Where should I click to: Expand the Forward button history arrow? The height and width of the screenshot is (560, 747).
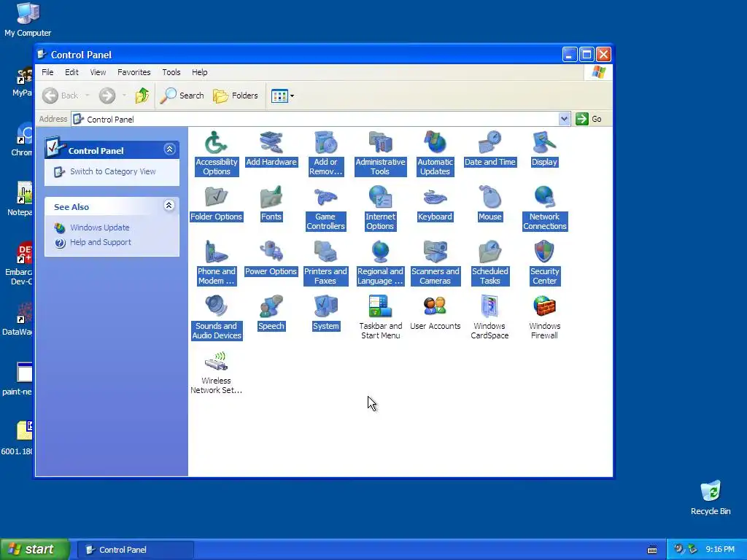(124, 96)
